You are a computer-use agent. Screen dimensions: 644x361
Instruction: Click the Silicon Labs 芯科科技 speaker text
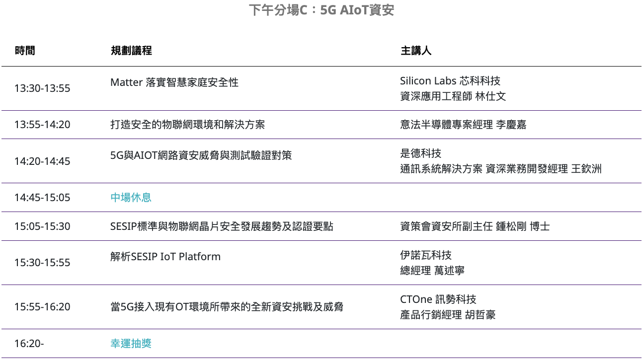(450, 81)
